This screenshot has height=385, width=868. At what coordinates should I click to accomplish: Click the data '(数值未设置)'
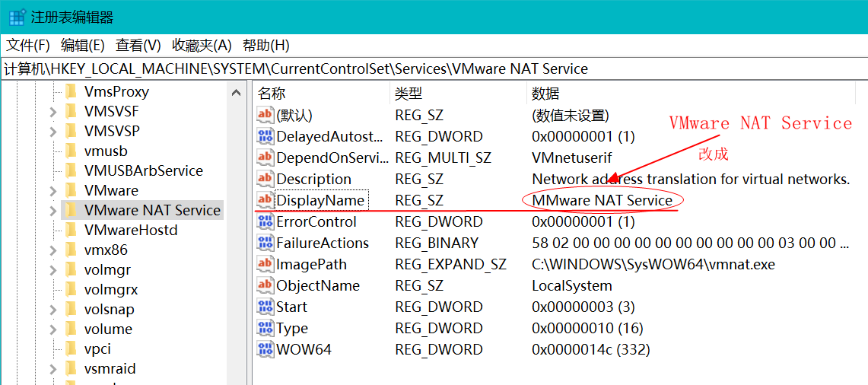click(x=571, y=115)
